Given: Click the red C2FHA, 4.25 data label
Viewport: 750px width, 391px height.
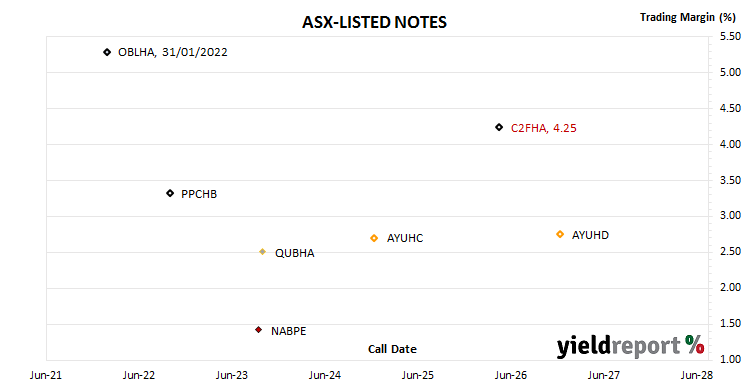Looking at the screenshot, I should [544, 128].
